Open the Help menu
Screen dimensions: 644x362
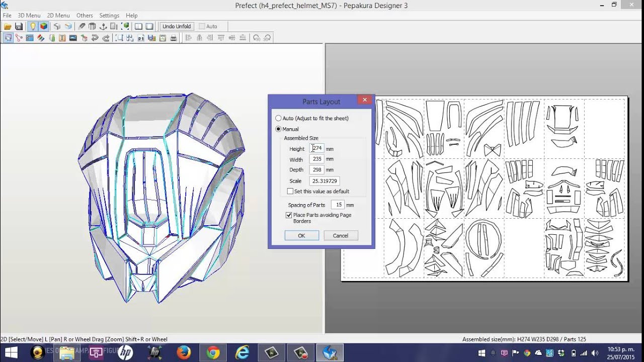(131, 16)
